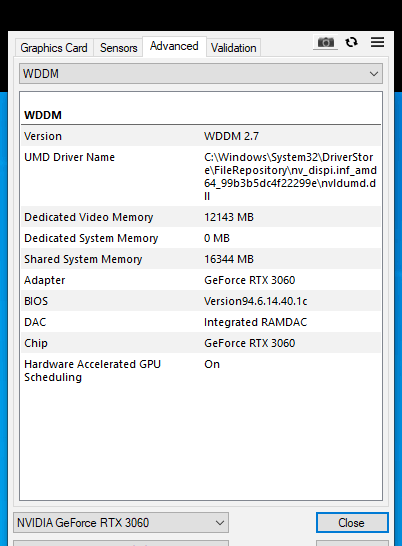Expand the WDDM category dropdown
Screen dimensions: 402x546
(201, 74)
